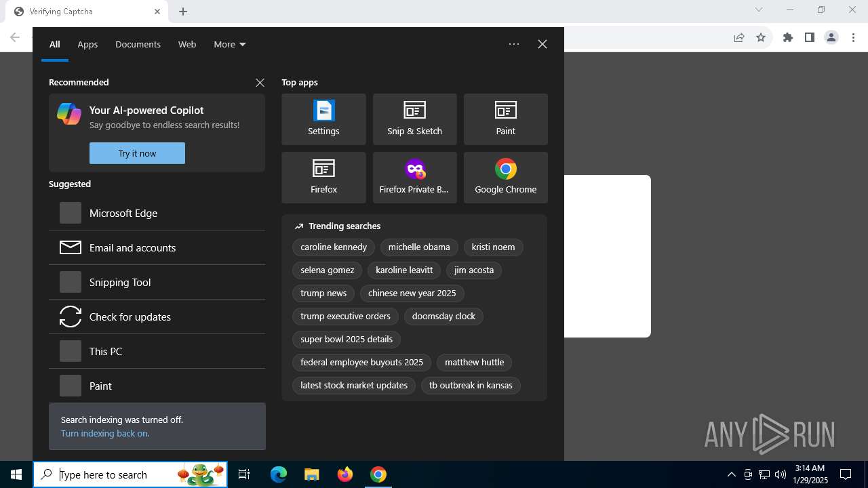Viewport: 868px width, 488px height.
Task: Open Paint in Suggested list
Action: [x=157, y=386]
